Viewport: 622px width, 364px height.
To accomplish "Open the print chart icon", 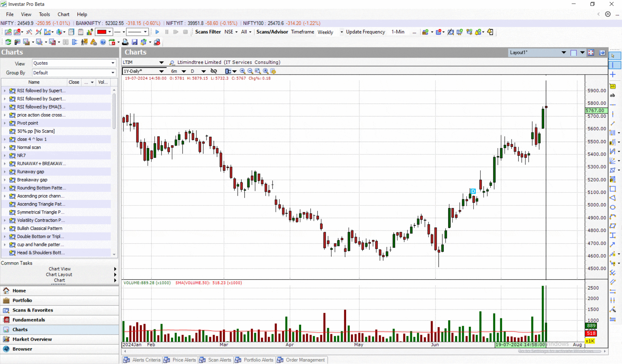I will click(x=125, y=42).
